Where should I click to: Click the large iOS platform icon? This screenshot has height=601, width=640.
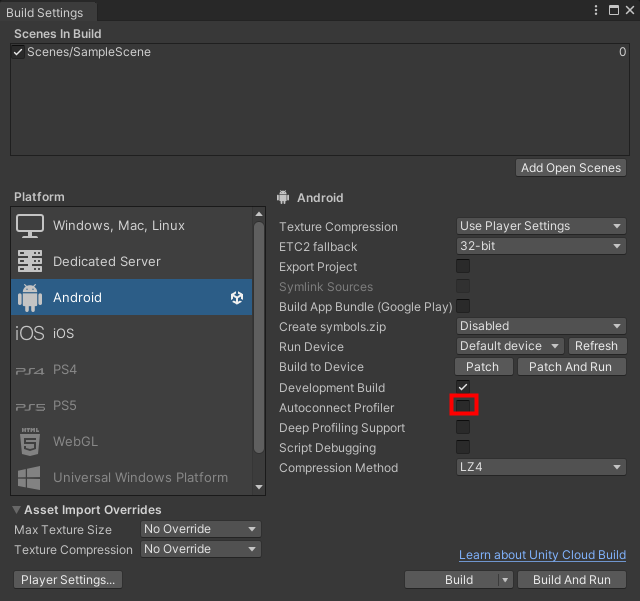click(x=30, y=333)
